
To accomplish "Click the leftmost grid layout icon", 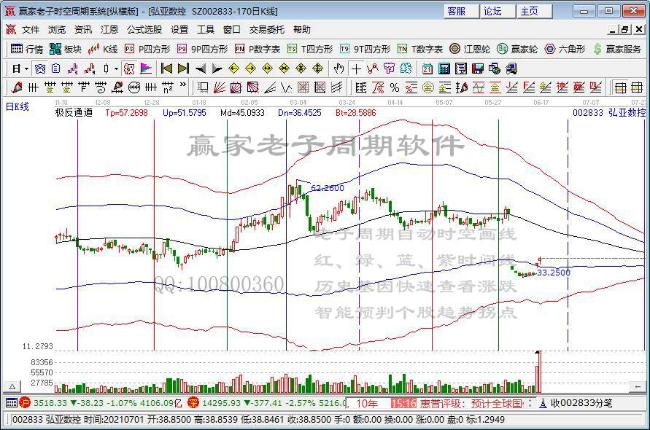I will (x=620, y=87).
